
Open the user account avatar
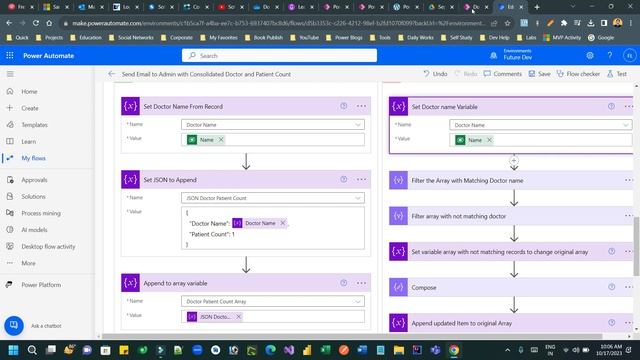click(x=629, y=56)
